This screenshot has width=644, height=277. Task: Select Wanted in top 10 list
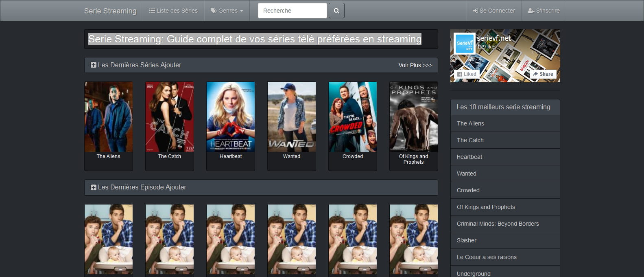[x=505, y=174]
